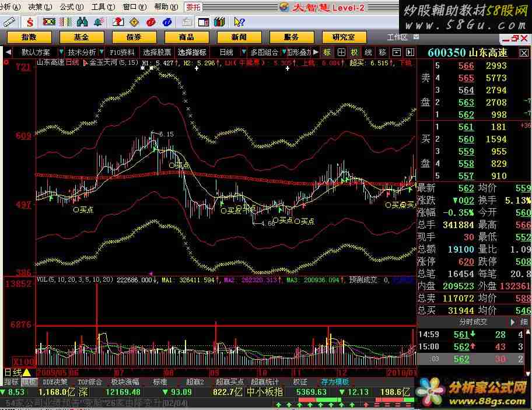Click the small icon next to 工作区
Screen dimensions: 532x410
pyautogui.click(x=416, y=37)
